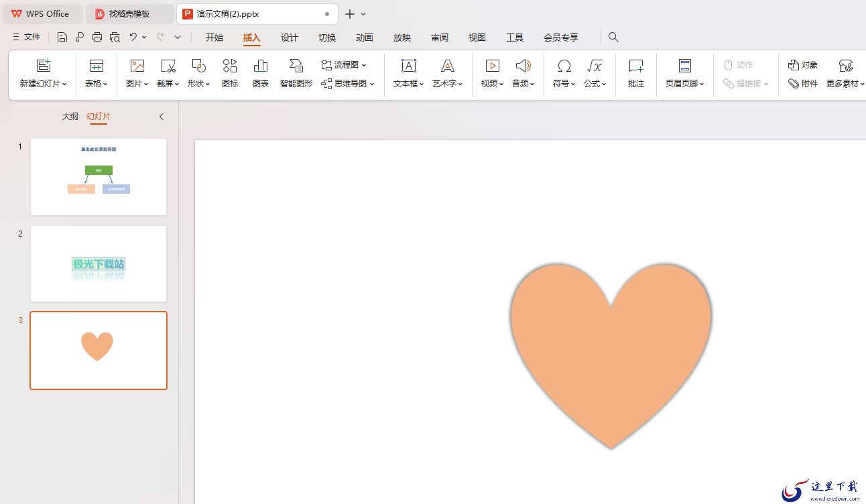This screenshot has height=504, width=866.
Task: Switch panel to 大纲 outline view
Action: 70,117
